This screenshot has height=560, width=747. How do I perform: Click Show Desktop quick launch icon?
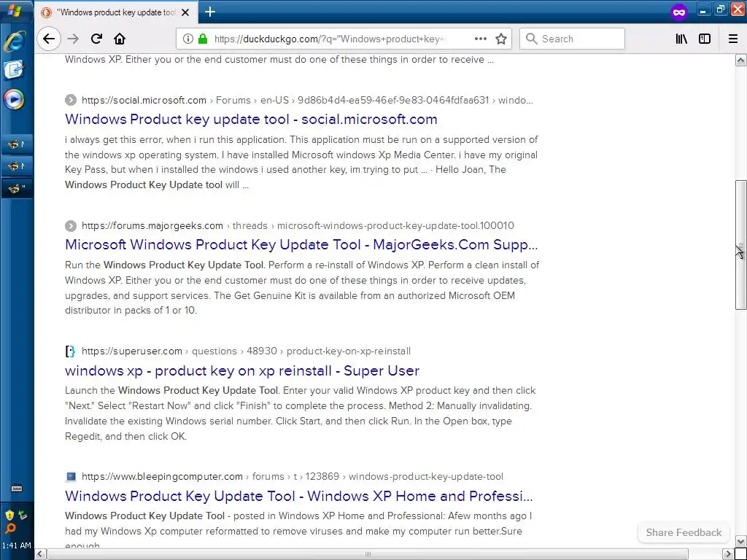(x=15, y=70)
